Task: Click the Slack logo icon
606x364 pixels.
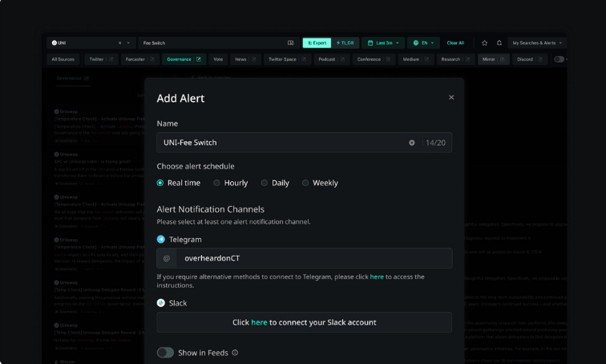Action: point(161,303)
